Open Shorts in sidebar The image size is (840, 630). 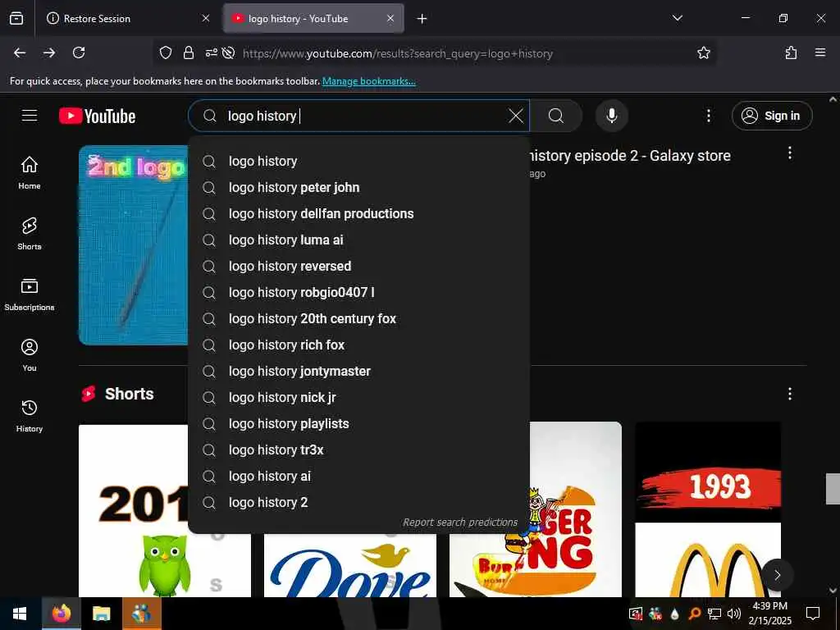(x=30, y=234)
